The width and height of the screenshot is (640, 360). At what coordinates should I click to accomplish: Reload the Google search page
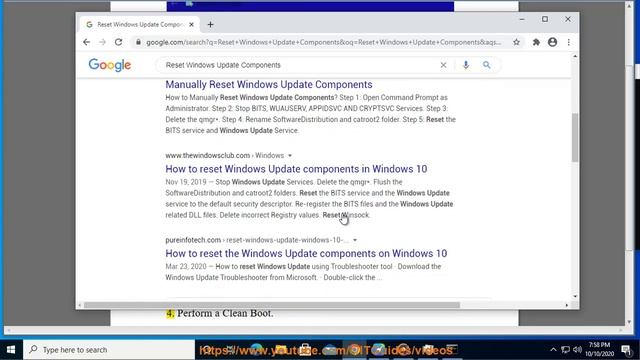(x=118, y=42)
